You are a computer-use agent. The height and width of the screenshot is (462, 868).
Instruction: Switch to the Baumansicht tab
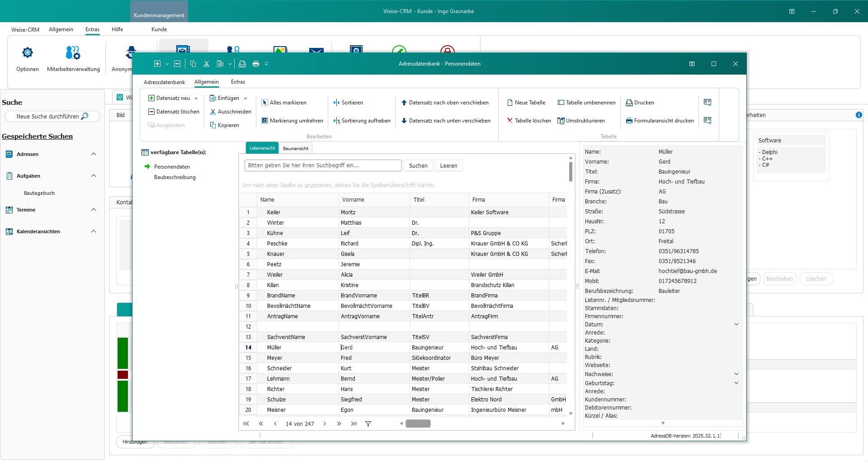(x=296, y=148)
